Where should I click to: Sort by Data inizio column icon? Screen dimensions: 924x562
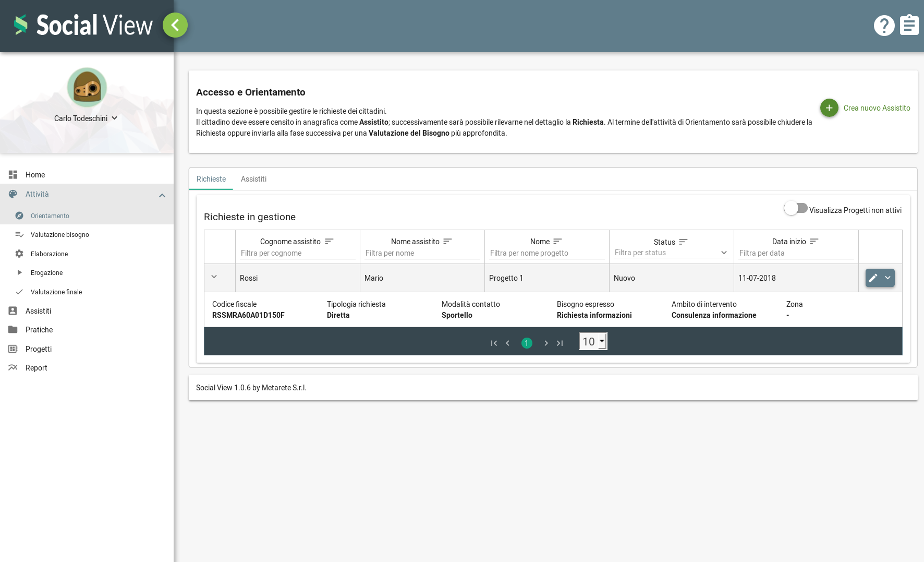click(x=814, y=242)
